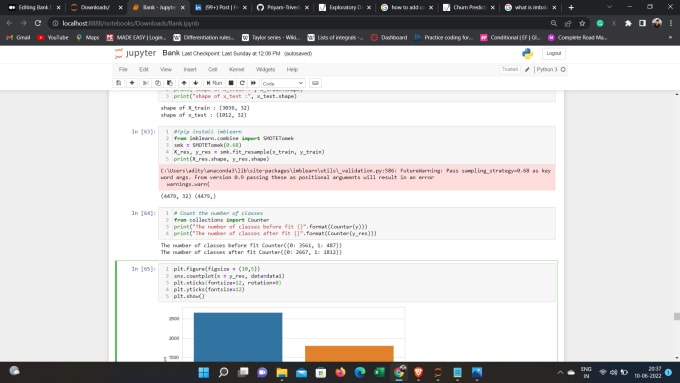Image resolution: width=680 pixels, height=383 pixels.
Task: Open the Dashboard bookmark
Action: 389,37
